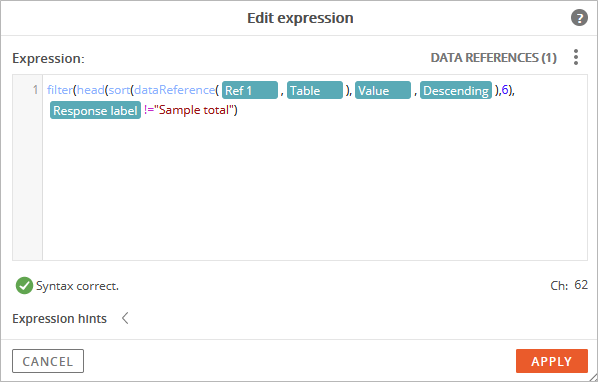Open the help question mark icon
This screenshot has height=382, width=598.
tap(579, 18)
